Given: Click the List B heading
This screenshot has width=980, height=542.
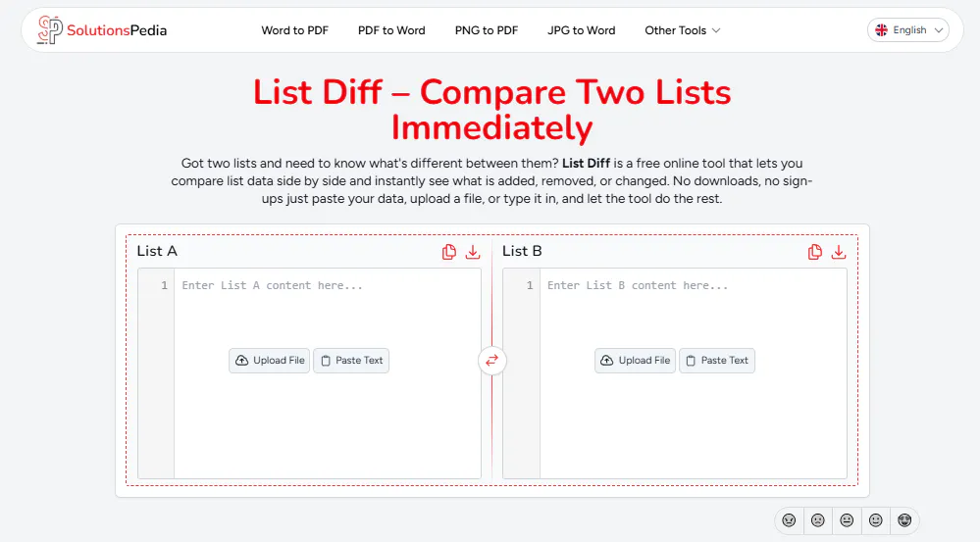Looking at the screenshot, I should click(x=522, y=251).
